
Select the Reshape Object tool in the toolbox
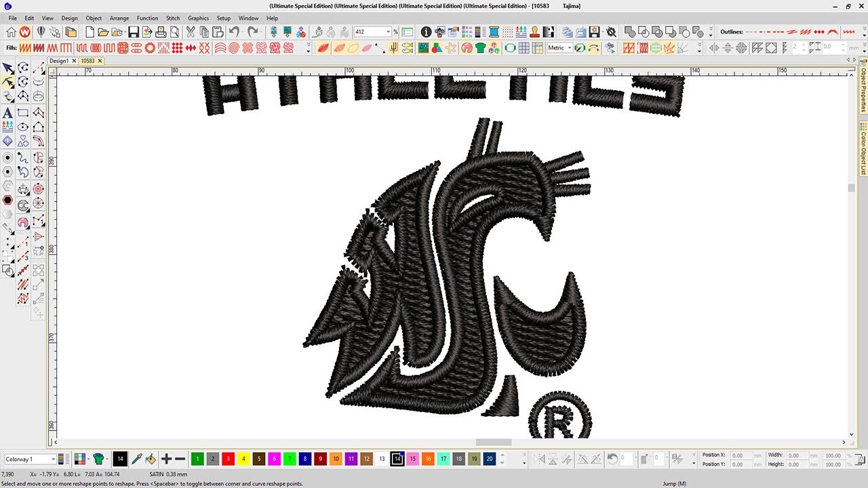point(7,82)
